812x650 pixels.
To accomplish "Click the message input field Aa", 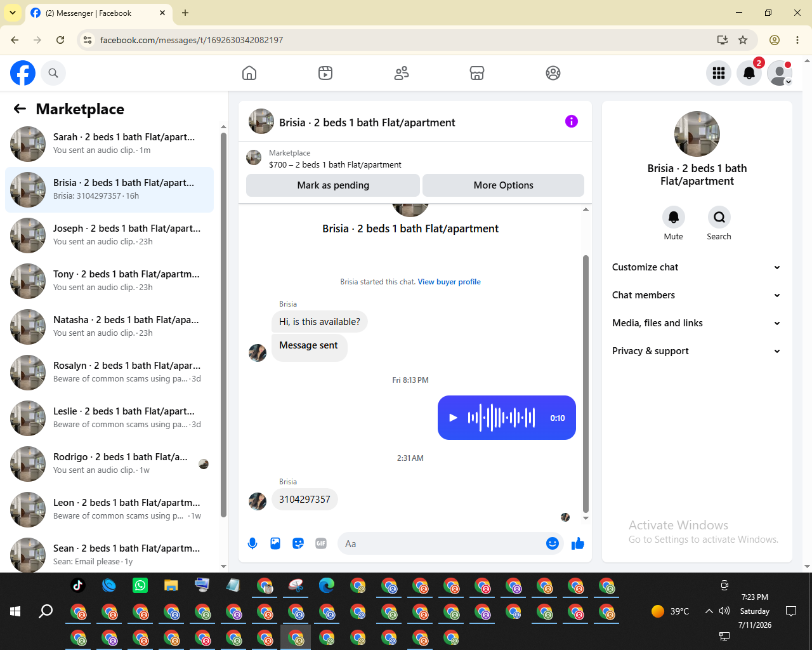I will (x=442, y=543).
